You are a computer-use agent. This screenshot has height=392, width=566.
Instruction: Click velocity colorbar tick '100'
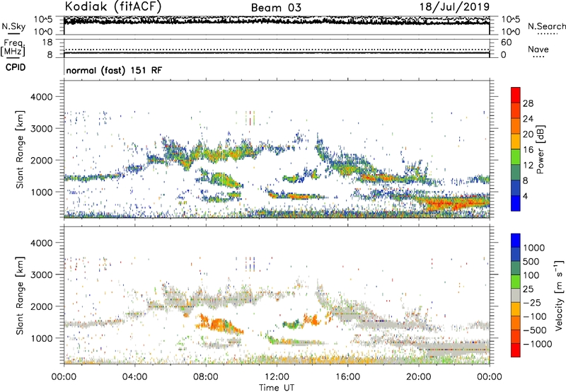[531, 275]
